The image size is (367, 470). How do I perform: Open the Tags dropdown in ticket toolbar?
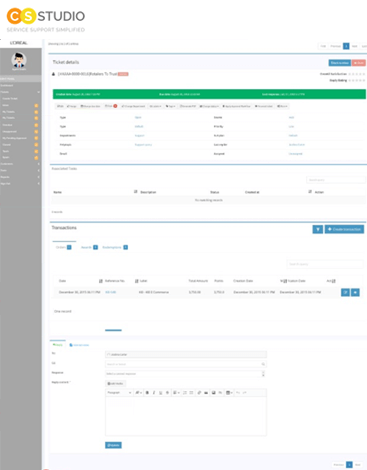(170, 106)
